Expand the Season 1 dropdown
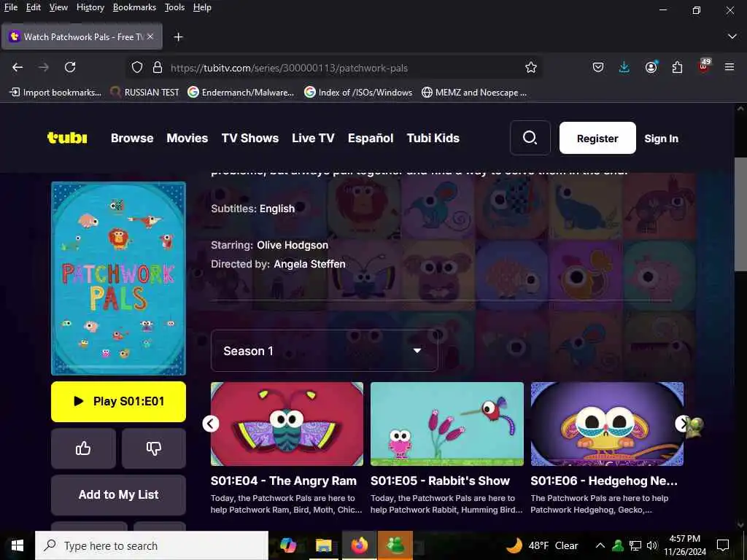The width and height of the screenshot is (747, 560). point(324,351)
